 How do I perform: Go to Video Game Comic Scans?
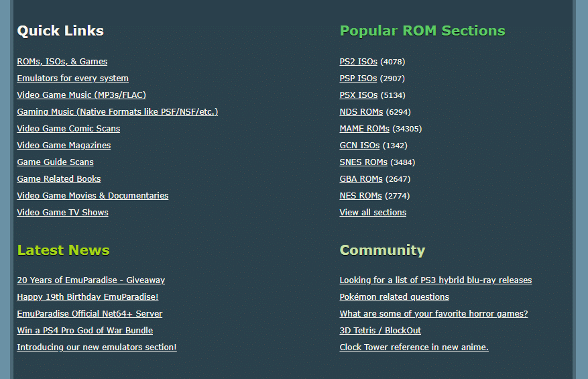tap(68, 129)
